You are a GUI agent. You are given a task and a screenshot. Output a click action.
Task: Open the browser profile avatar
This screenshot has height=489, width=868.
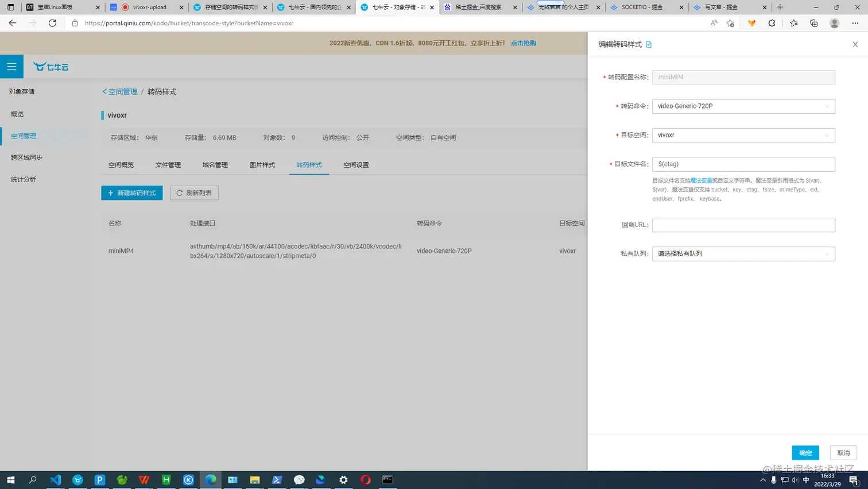pos(835,23)
